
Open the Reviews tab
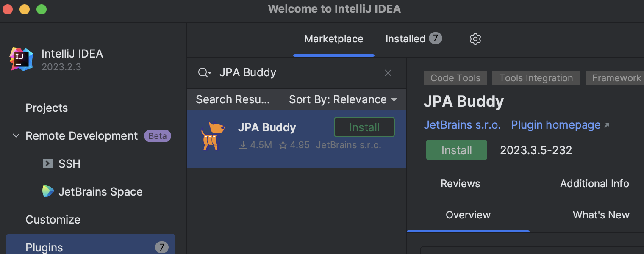pos(460,183)
